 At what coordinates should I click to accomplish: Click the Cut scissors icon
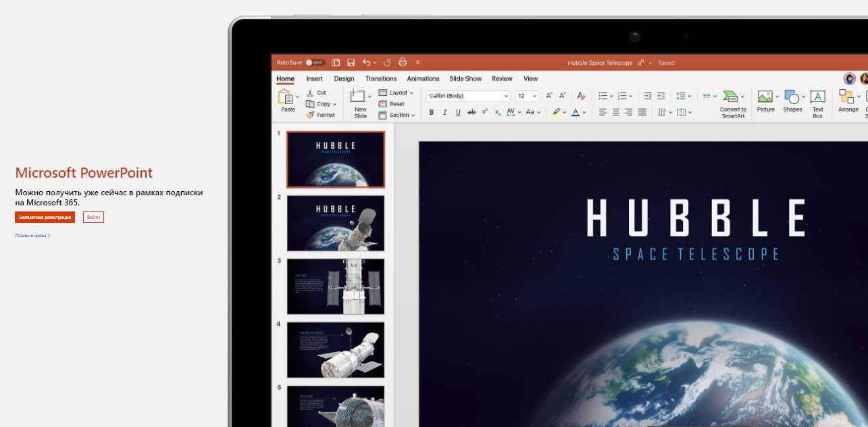click(310, 93)
